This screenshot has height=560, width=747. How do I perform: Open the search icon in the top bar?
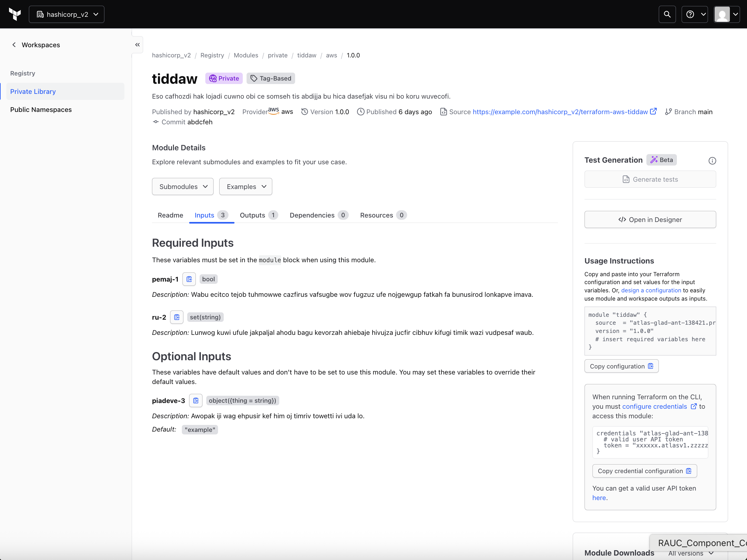click(x=667, y=14)
